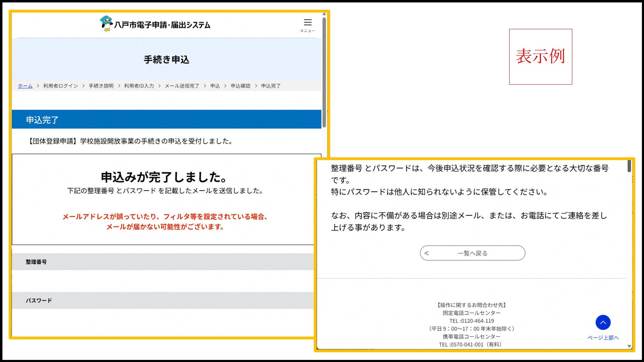Viewport: 644px width, 362px height.
Task: Click the 手続き申込 page title banner
Action: pyautogui.click(x=166, y=60)
